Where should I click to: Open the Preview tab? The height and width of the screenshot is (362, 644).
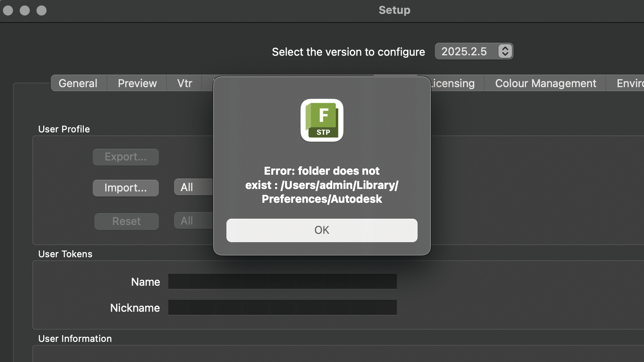tap(137, 83)
